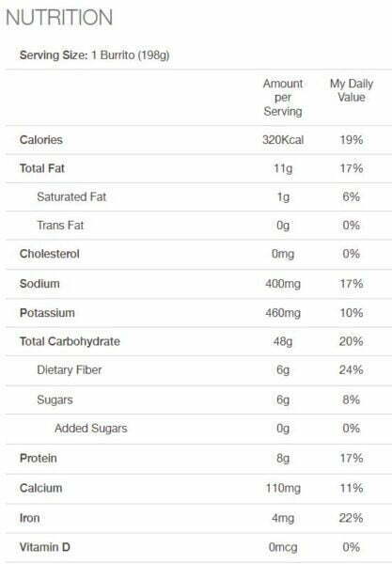Select the Cholesterol row label

tap(50, 254)
